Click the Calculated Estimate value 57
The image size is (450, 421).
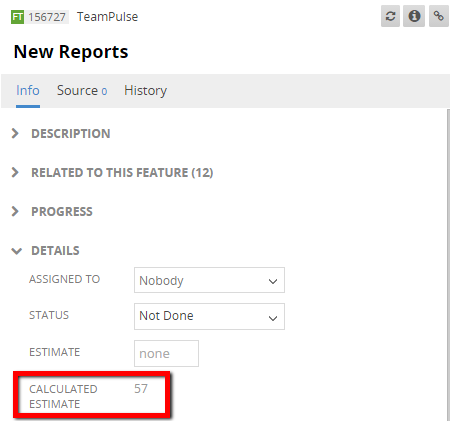141,389
